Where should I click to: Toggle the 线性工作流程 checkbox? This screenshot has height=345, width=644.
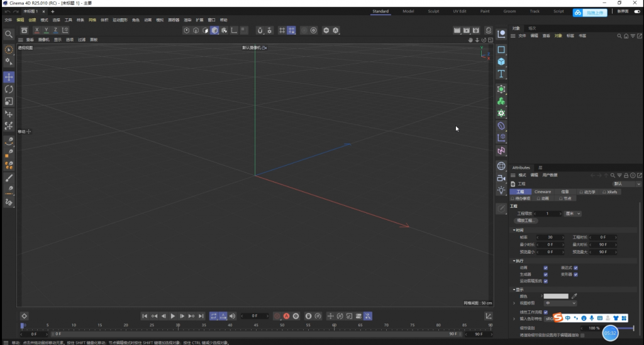(x=545, y=312)
